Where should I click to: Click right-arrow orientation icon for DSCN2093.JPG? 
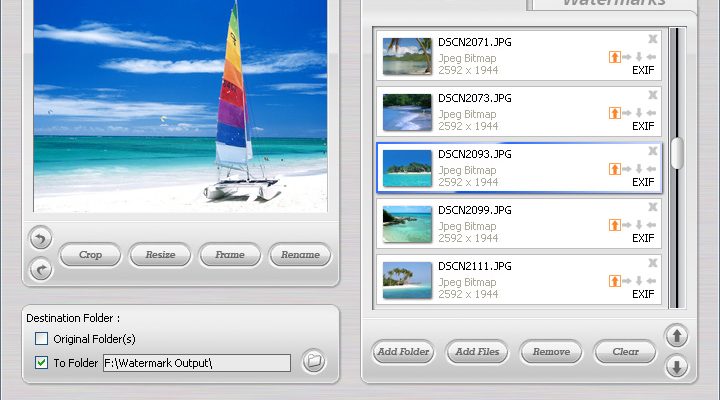[x=627, y=169]
